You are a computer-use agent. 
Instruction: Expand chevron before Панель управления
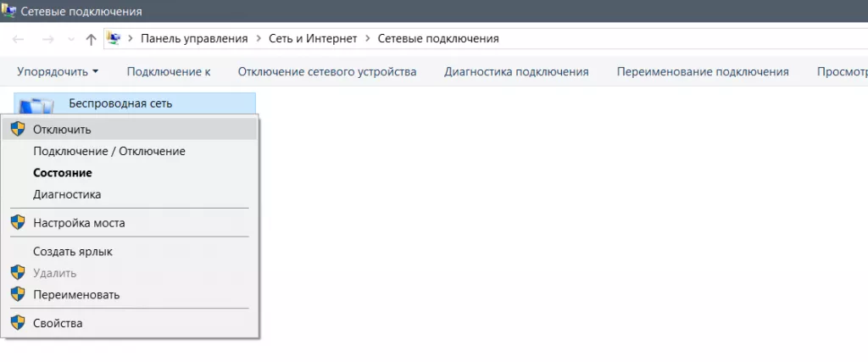pos(131,39)
